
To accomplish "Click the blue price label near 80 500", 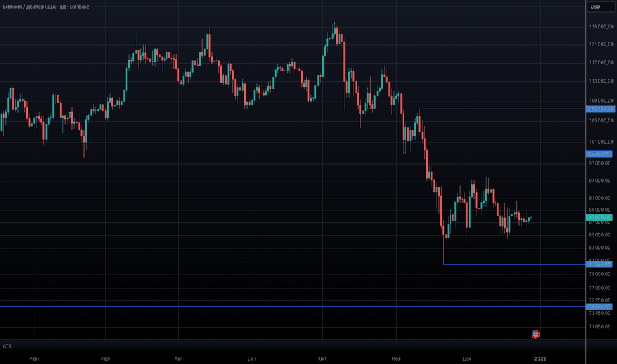I will [600, 265].
